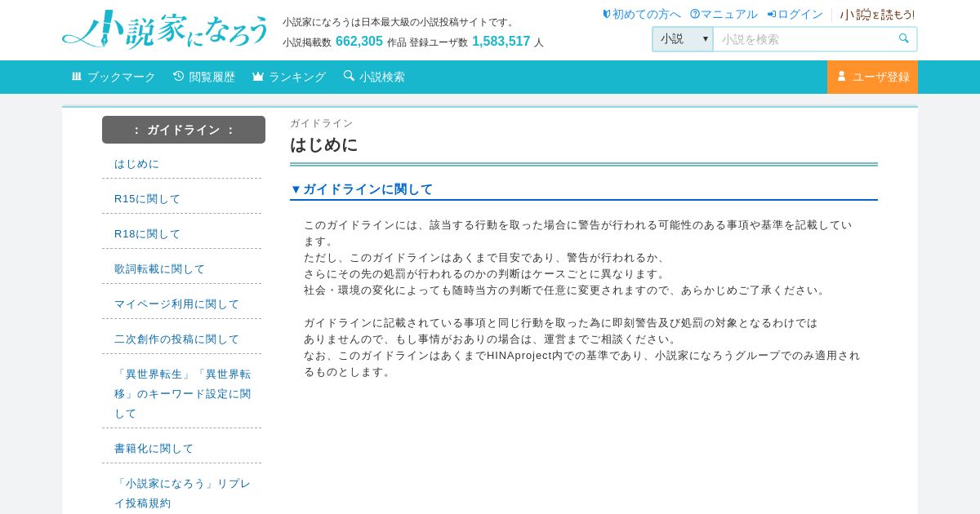980x514 pixels.
Task: Select リプレイ投稿規約 sidebar link
Action: (x=181, y=493)
